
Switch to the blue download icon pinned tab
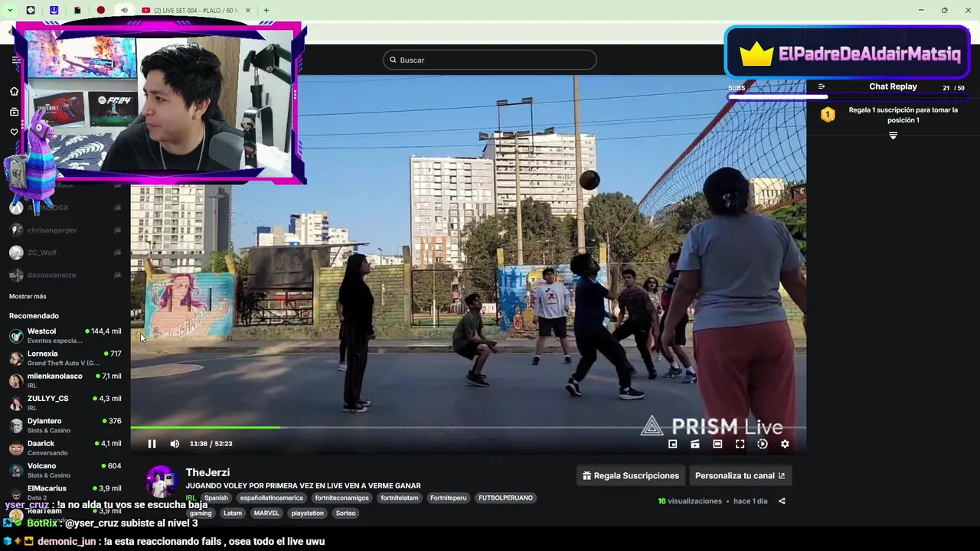(54, 10)
